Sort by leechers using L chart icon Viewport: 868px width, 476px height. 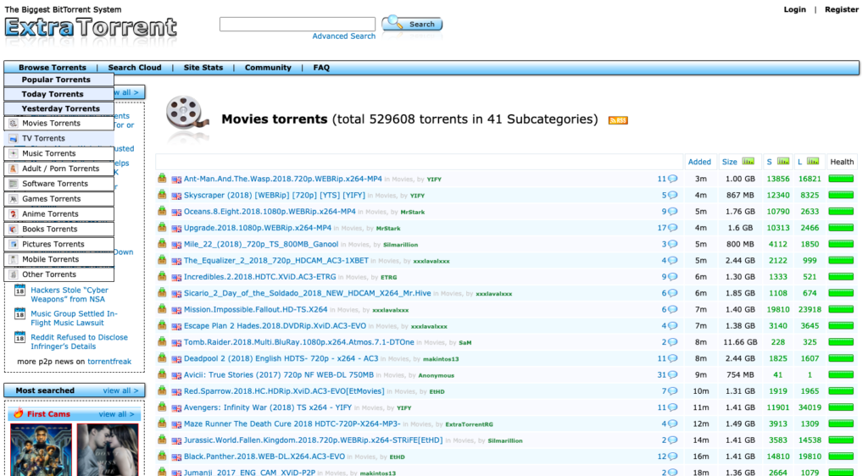tap(813, 161)
